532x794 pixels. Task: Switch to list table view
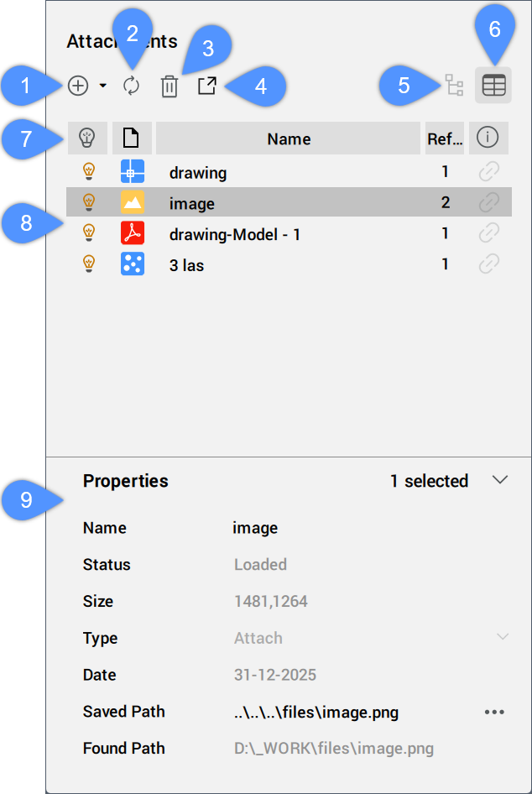[x=493, y=86]
